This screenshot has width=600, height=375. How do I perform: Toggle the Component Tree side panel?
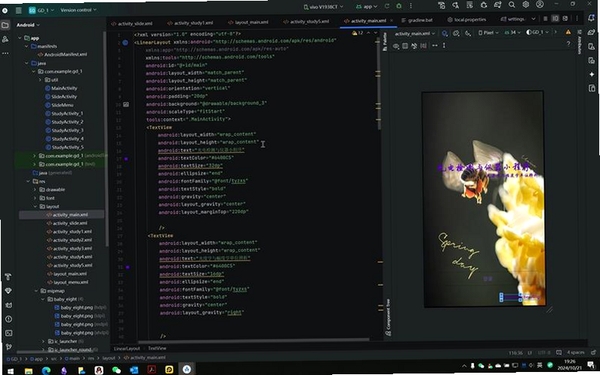[x=388, y=317]
